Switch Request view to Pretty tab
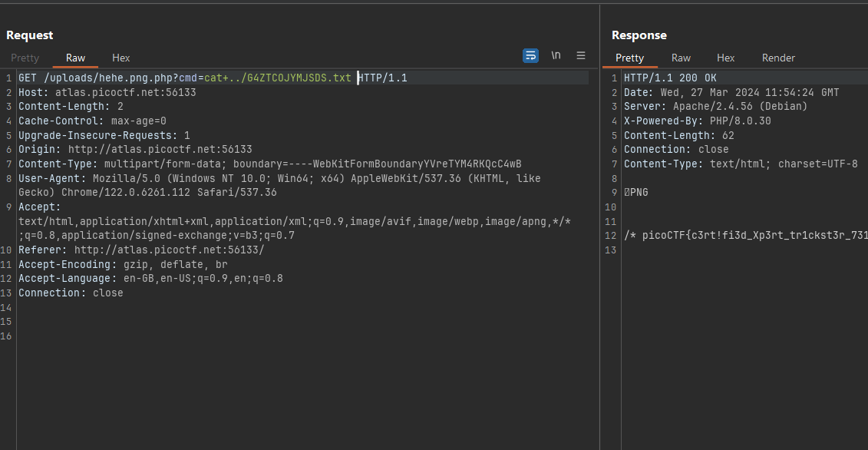This screenshot has height=450, width=868. 25,58
